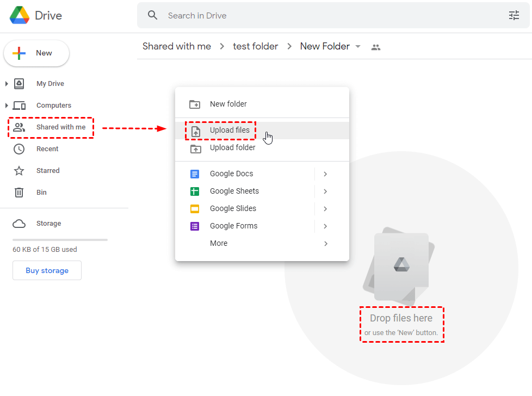The width and height of the screenshot is (532, 396).
Task: Click the green Google Sheets icon
Action: (195, 191)
